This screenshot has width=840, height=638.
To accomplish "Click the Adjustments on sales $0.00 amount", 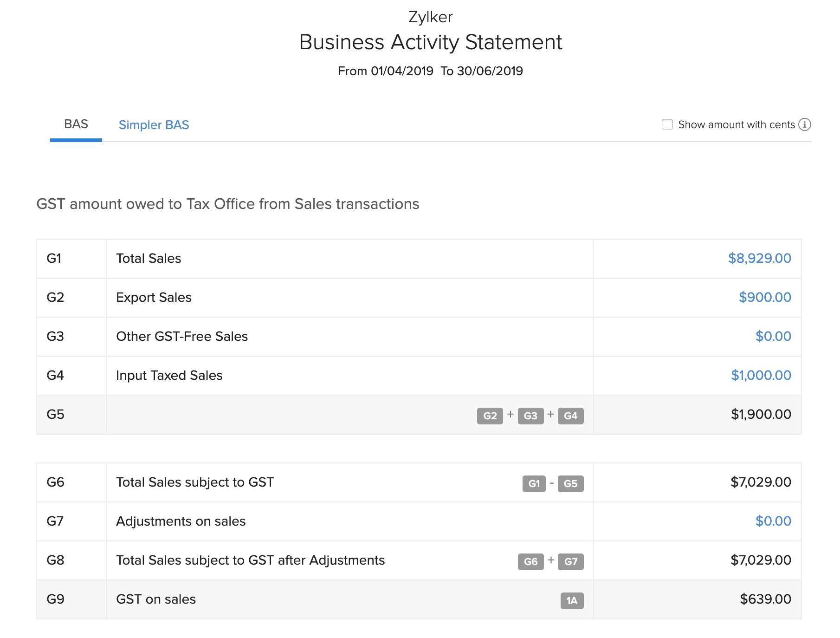I will point(773,521).
